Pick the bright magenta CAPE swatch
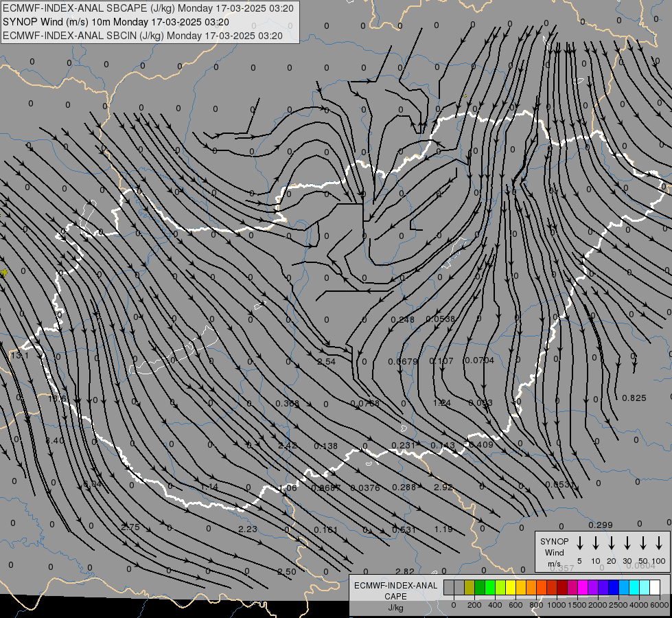The image size is (672, 618). click(583, 587)
